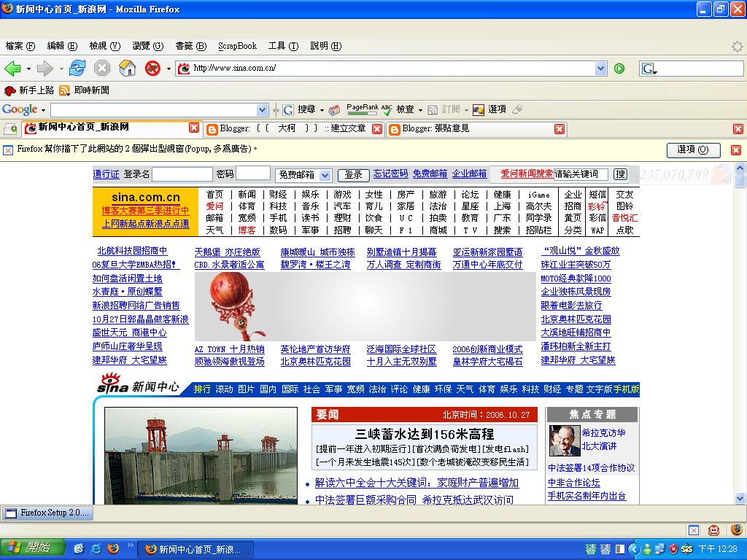
Task: Click the 選項 button on popup bar
Action: pyautogui.click(x=693, y=149)
